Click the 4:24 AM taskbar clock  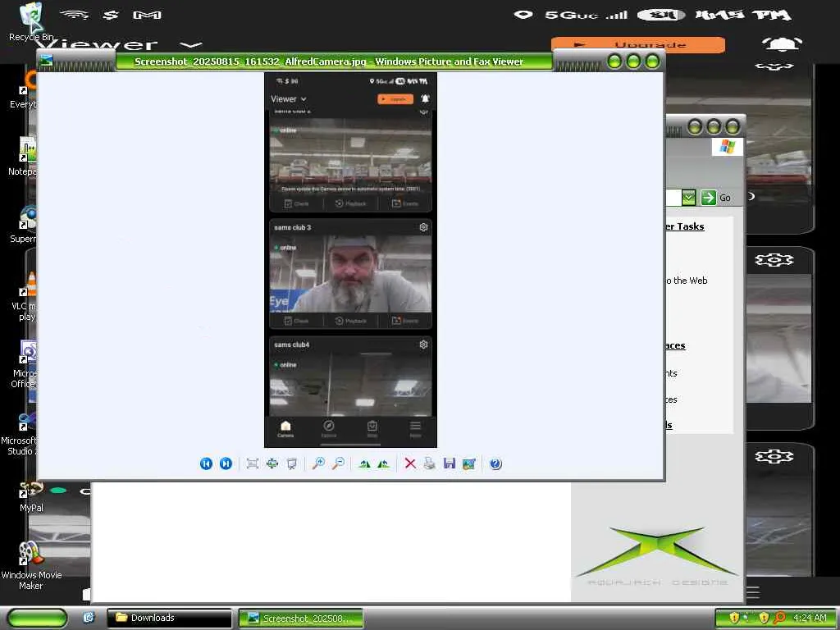[x=810, y=618]
